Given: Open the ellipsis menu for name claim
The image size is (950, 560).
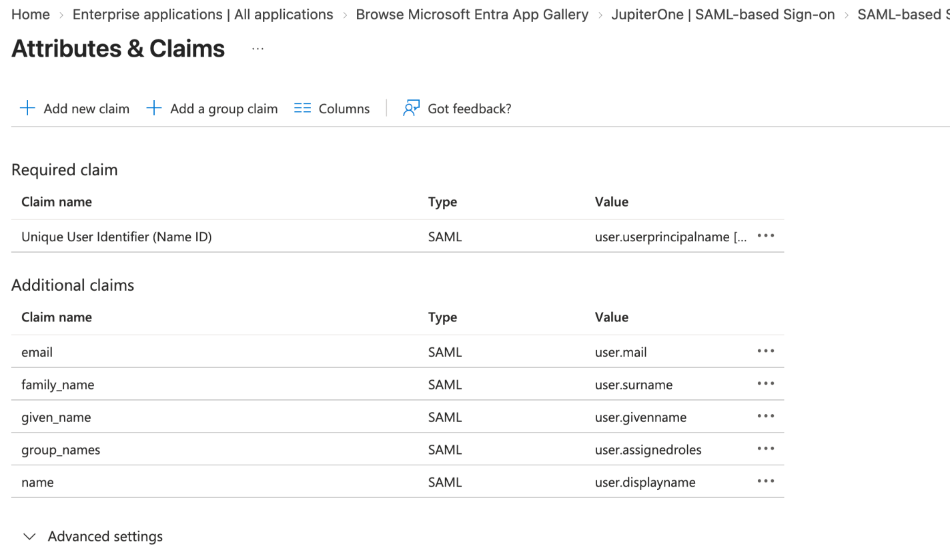Looking at the screenshot, I should pyautogui.click(x=766, y=481).
